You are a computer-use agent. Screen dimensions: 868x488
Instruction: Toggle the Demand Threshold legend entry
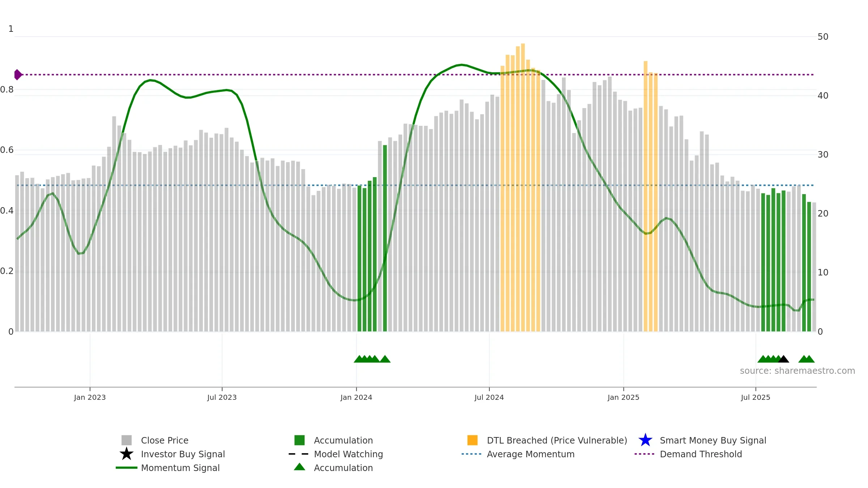pos(688,454)
